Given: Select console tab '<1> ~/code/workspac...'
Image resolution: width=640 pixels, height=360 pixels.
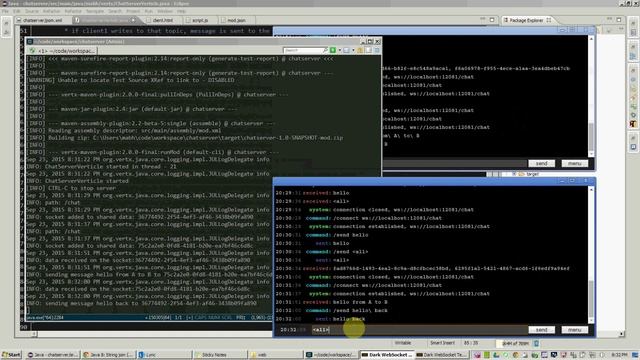Looking at the screenshot, I should click(x=62, y=51).
